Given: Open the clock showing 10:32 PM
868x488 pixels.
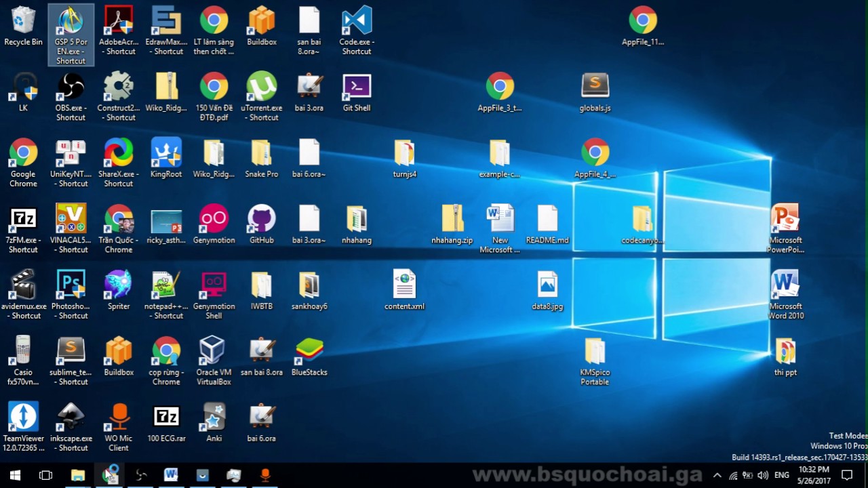Looking at the screenshot, I should 813,475.
